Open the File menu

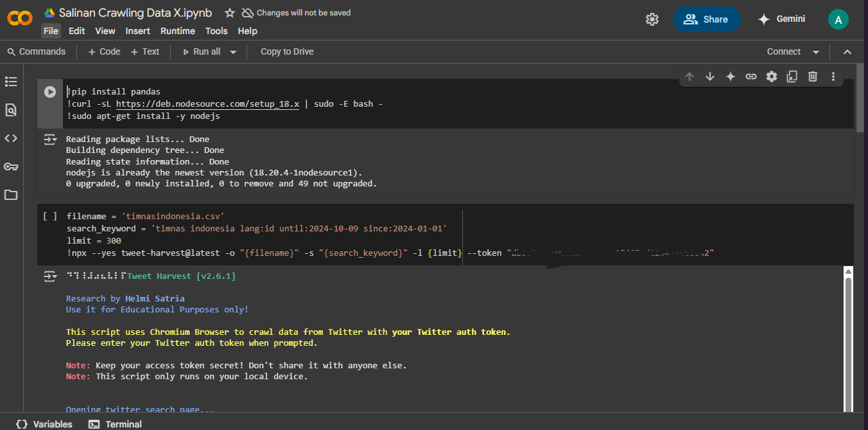(x=51, y=31)
